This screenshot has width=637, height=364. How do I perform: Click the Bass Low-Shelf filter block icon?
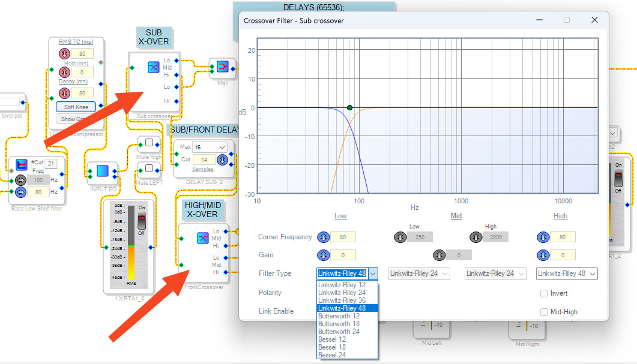point(22,165)
